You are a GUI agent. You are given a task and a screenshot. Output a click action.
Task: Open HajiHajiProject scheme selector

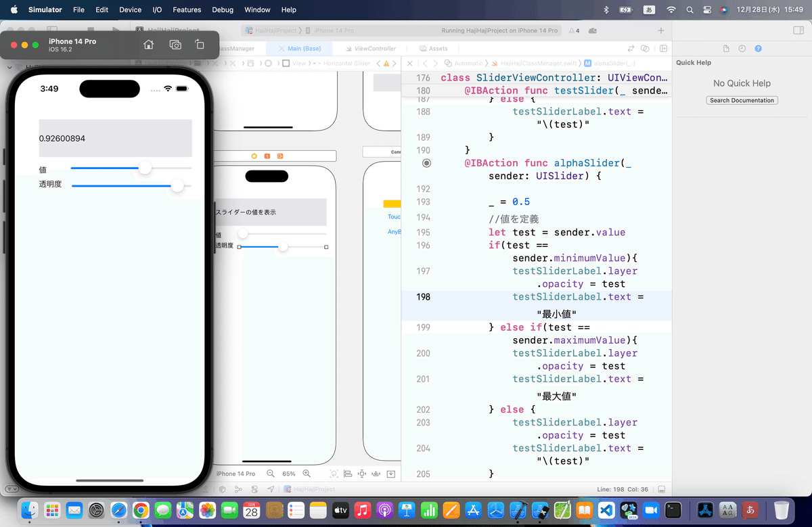(271, 30)
